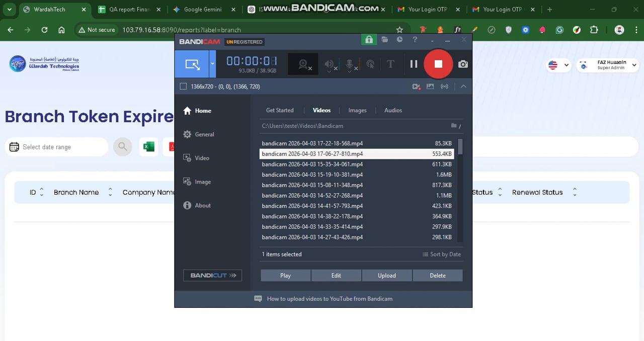Select bandicam 2026-04-03 17-22-18-568.mp4
644x341 pixels.
point(357,143)
